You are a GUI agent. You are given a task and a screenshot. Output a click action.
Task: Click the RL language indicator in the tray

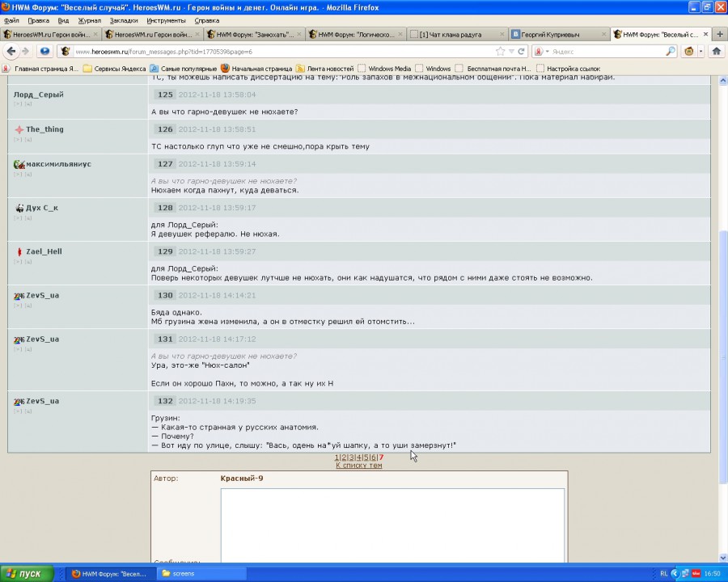click(x=663, y=574)
